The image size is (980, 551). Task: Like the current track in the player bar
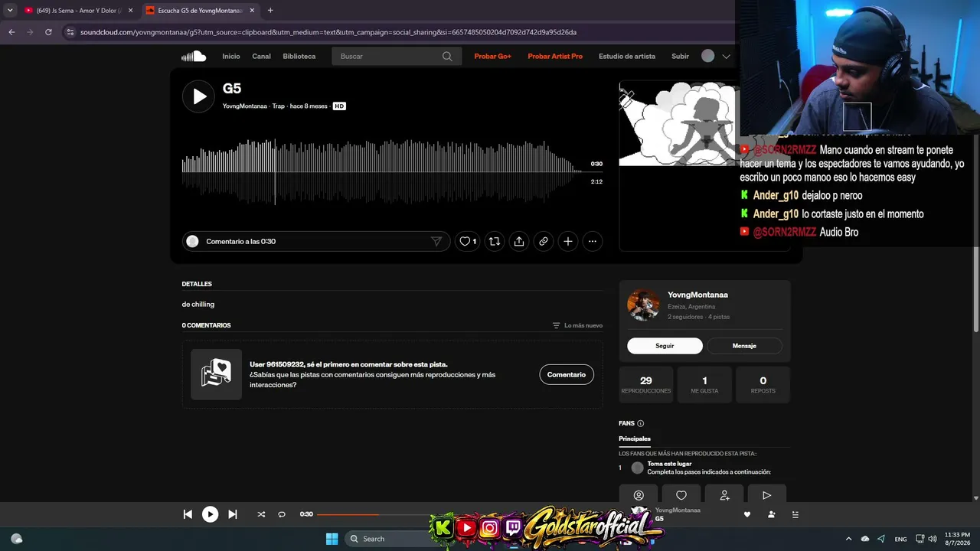(x=747, y=514)
